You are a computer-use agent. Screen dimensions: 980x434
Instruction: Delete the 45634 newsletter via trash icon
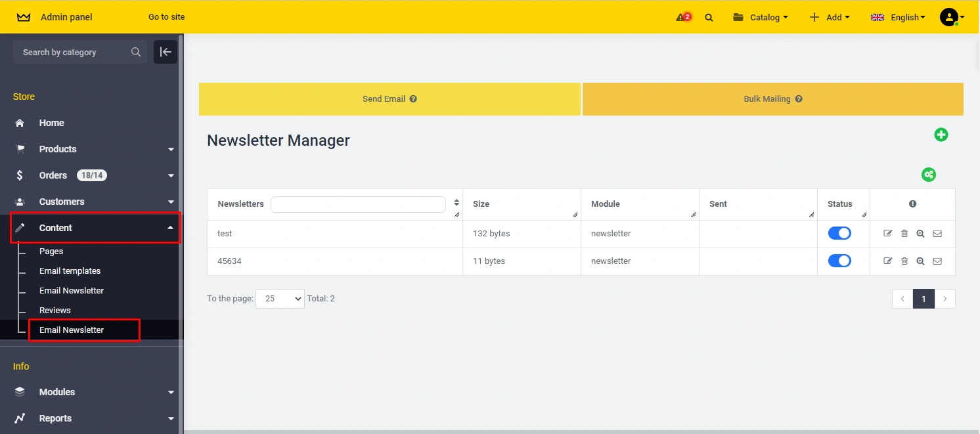pyautogui.click(x=904, y=261)
